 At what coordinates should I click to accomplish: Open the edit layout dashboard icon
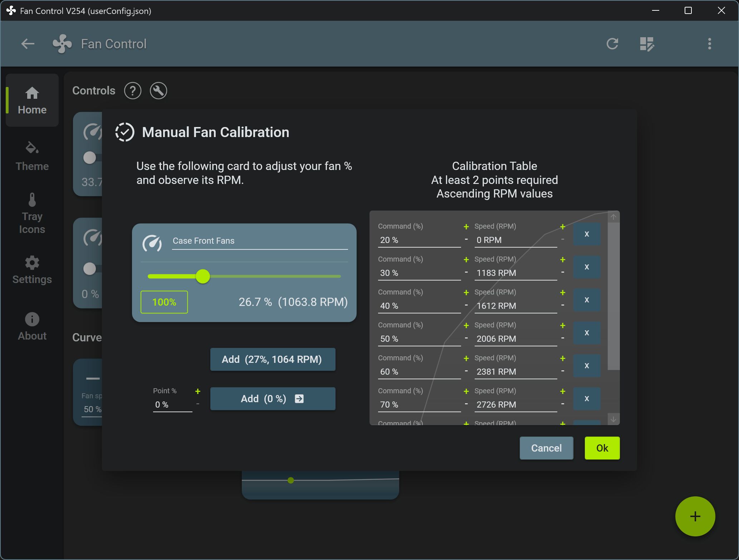[647, 44]
